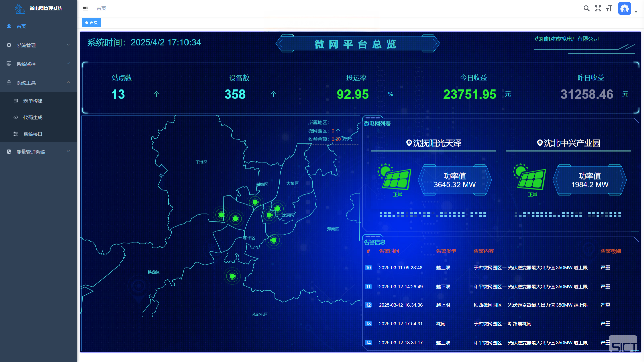Open 代码生成 menu item

(33, 117)
